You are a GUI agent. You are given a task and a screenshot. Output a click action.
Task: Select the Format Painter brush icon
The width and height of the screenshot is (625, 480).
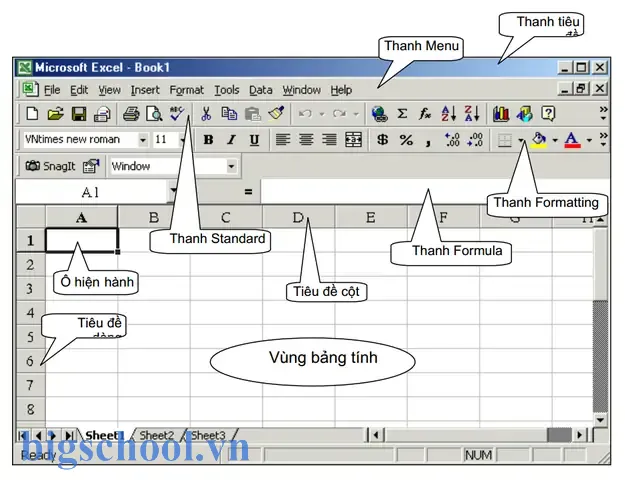(x=276, y=113)
